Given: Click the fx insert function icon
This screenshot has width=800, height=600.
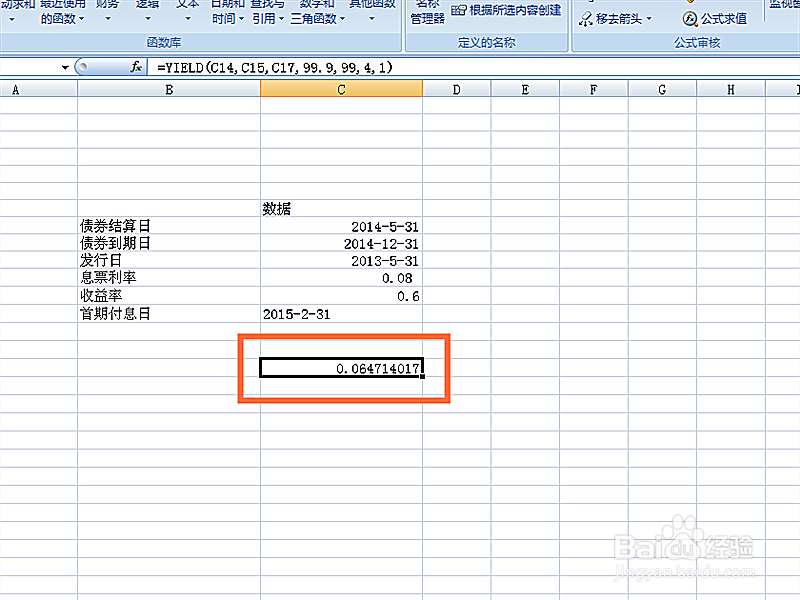Looking at the screenshot, I should click(136, 67).
